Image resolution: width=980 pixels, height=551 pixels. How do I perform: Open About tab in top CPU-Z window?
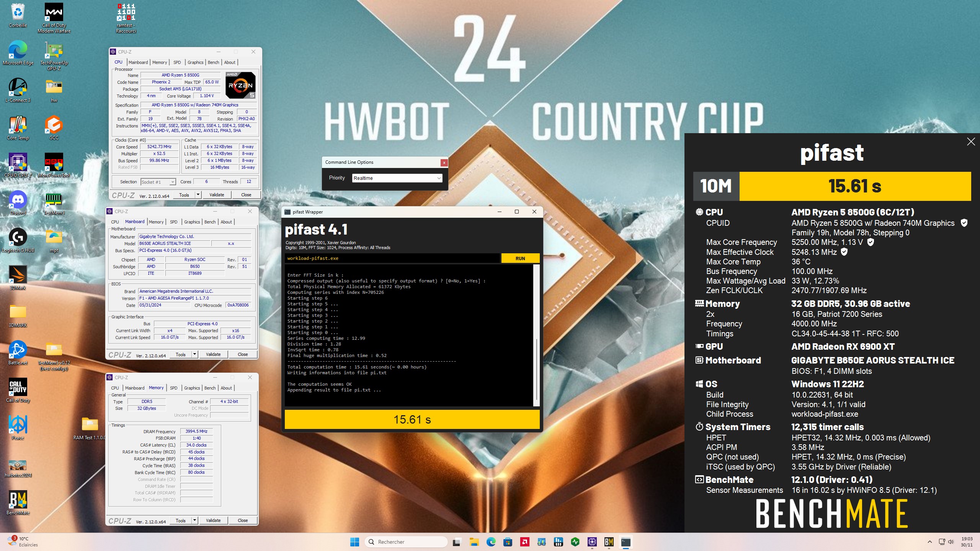(x=230, y=62)
